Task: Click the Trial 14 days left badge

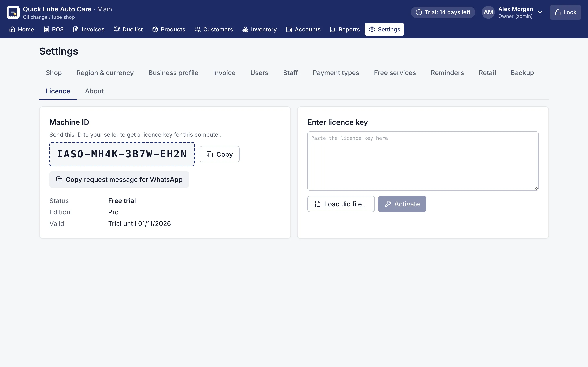Action: (443, 12)
